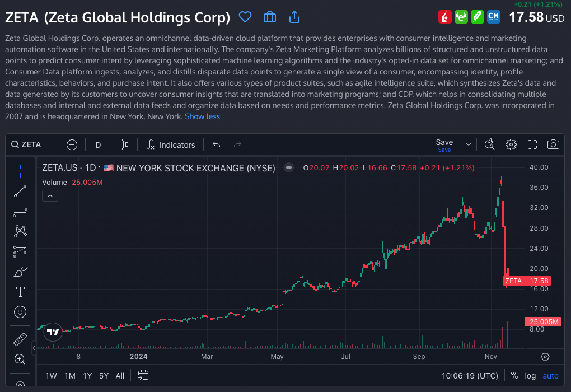Set time range to 1M
This screenshot has width=571, height=392.
(x=69, y=376)
